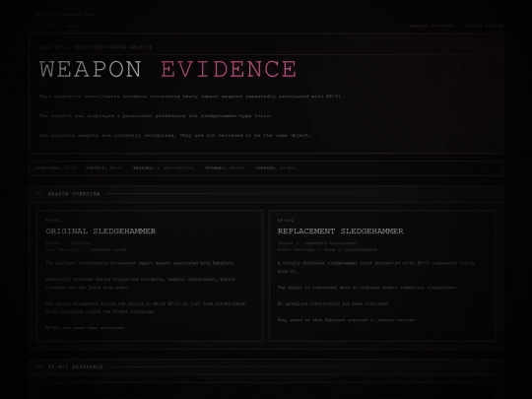The height and width of the screenshot is (399, 532).
Task: Click the Primary designation in the info bar
Action: pos(225,167)
